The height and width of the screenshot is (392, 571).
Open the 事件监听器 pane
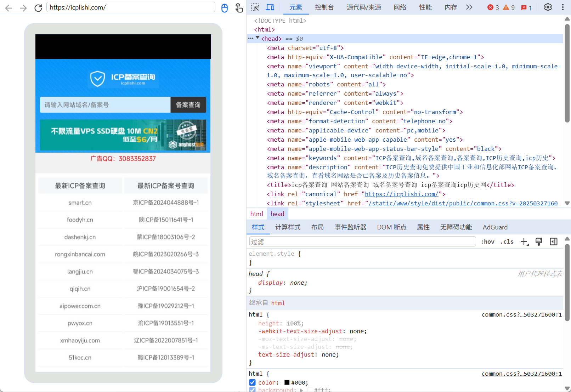pos(351,227)
